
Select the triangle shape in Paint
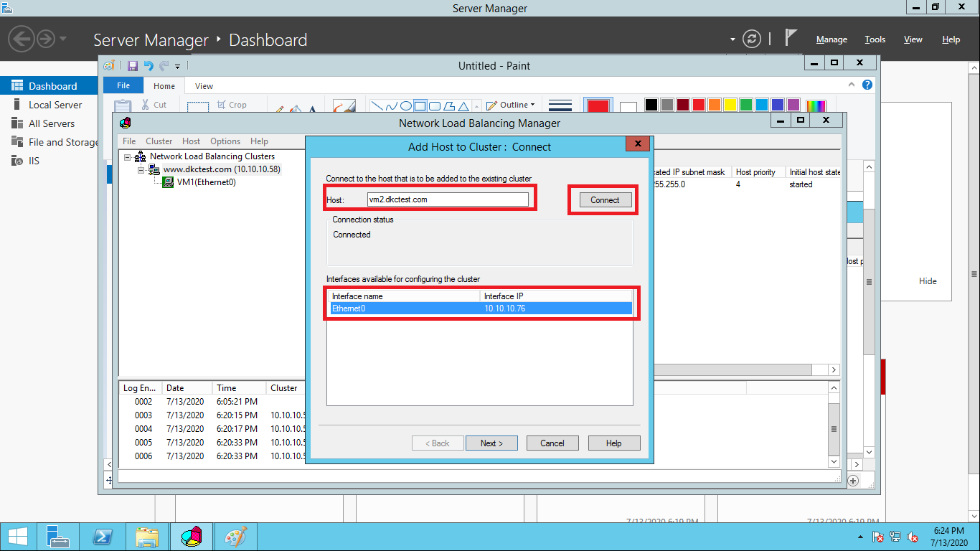click(464, 105)
